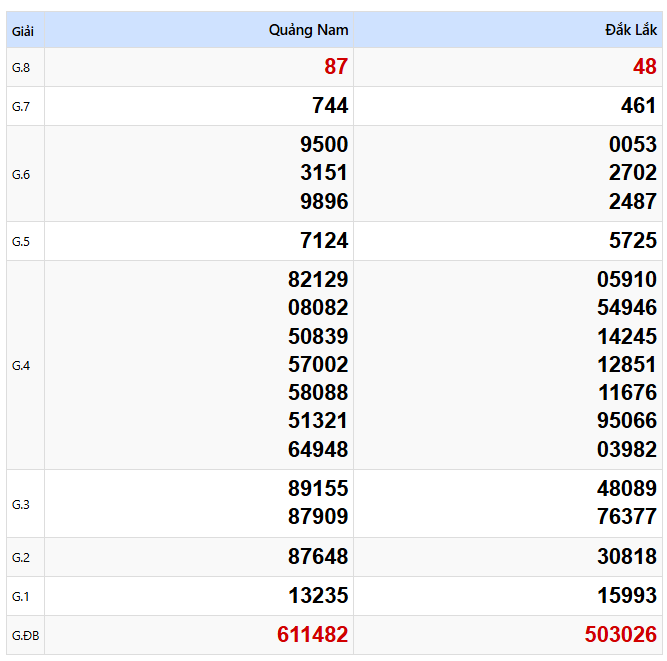Select the G.6 value 0053
The height and width of the screenshot is (661, 667).
[633, 144]
